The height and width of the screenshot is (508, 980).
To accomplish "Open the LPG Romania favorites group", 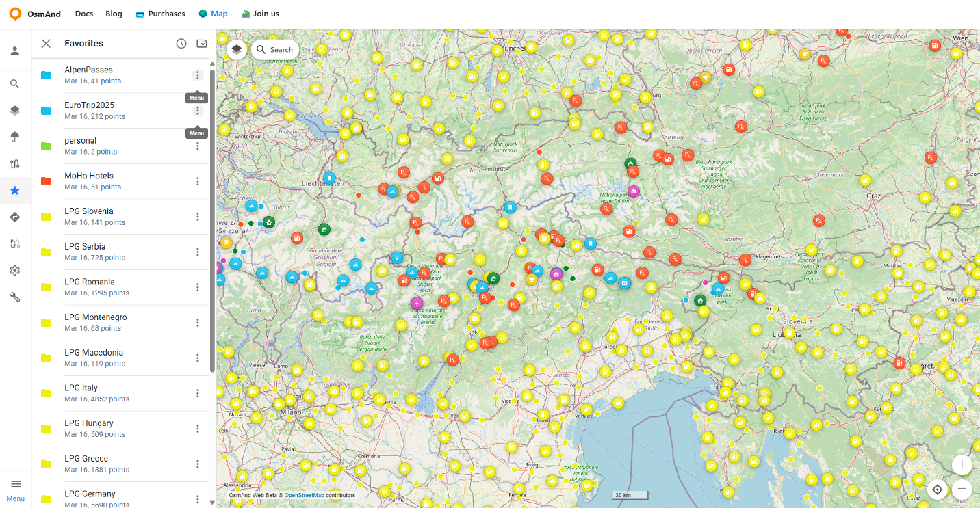I will coord(120,287).
